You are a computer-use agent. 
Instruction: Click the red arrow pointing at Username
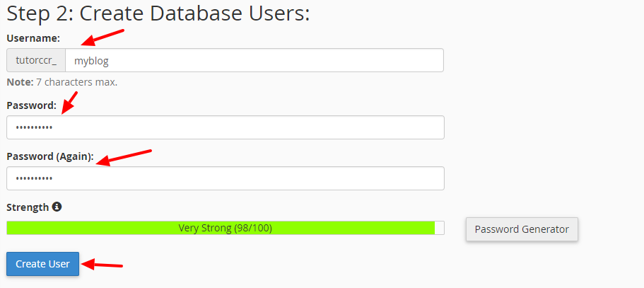[103, 38]
